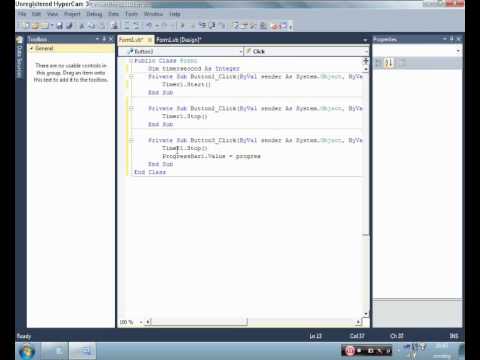Click the Alphabetical sort icon in Properties
Screen dimensions: 480x360
389,62
